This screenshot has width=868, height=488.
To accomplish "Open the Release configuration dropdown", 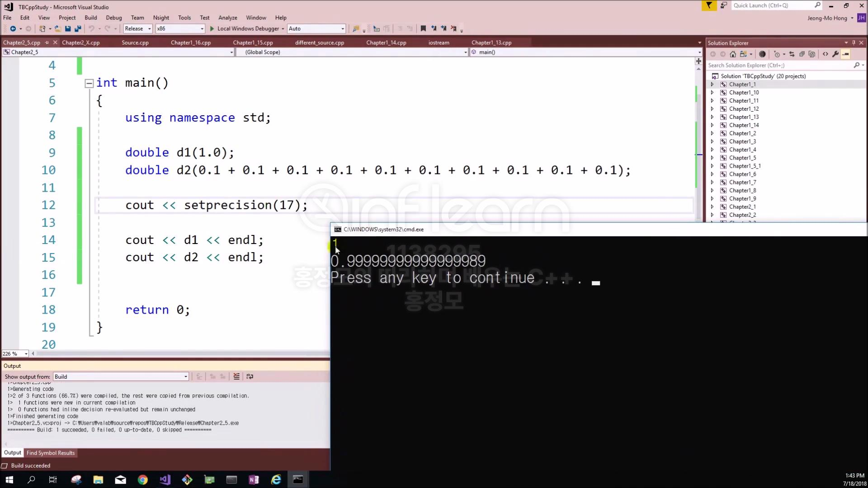I will [x=138, y=28].
